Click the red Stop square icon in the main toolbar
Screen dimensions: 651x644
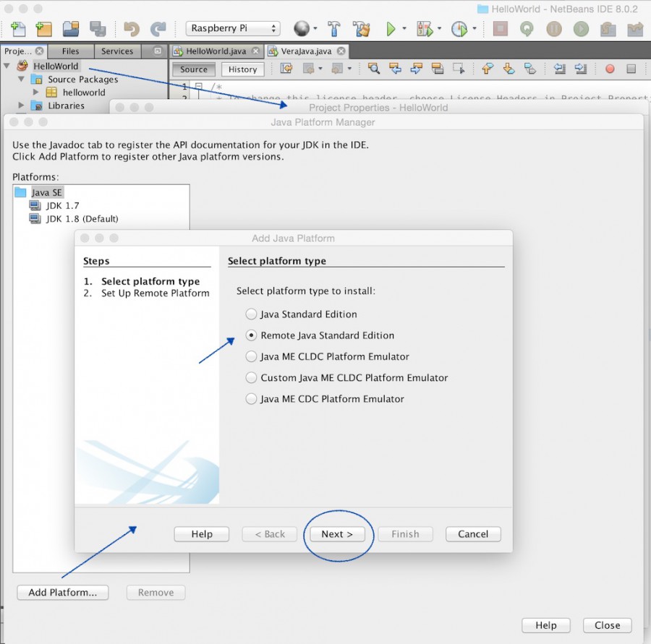coord(500,29)
